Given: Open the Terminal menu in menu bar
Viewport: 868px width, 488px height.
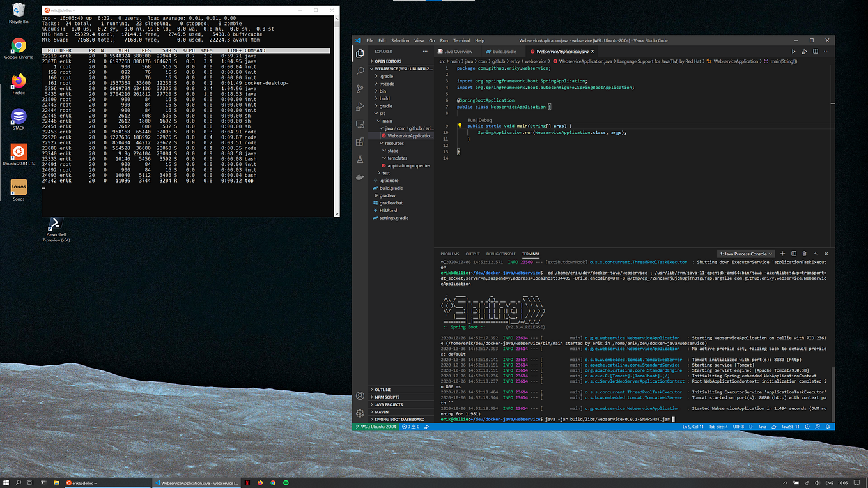Looking at the screenshot, I should tap(461, 40).
